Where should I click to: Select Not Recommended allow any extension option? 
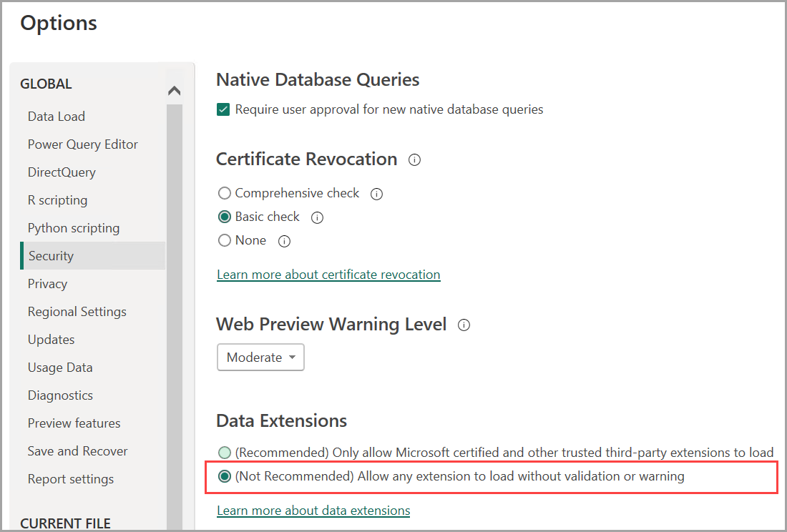225,476
